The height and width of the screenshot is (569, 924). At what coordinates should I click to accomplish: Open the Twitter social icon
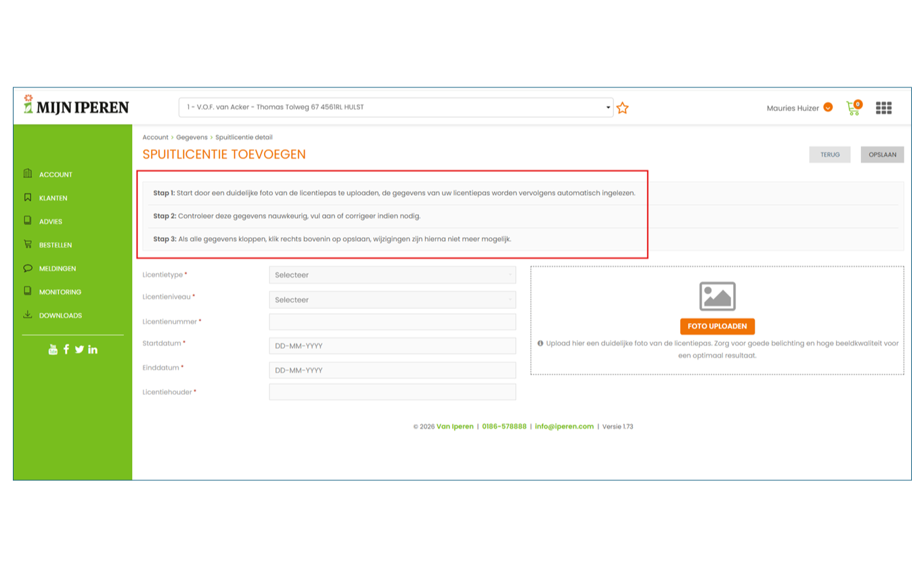79,350
